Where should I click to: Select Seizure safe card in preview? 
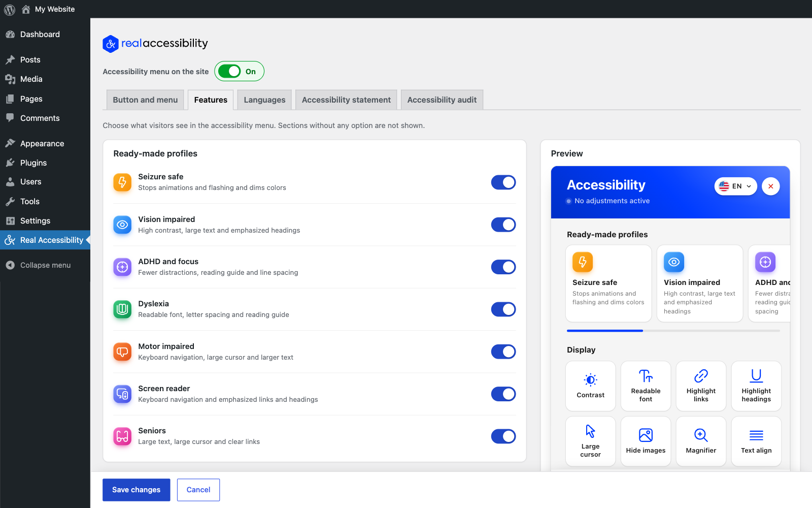tap(608, 283)
